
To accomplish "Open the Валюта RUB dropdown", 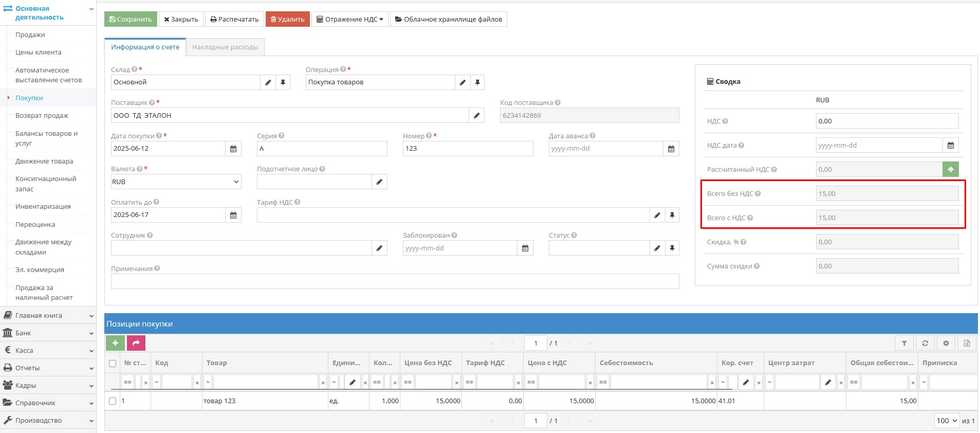I will coord(176,182).
